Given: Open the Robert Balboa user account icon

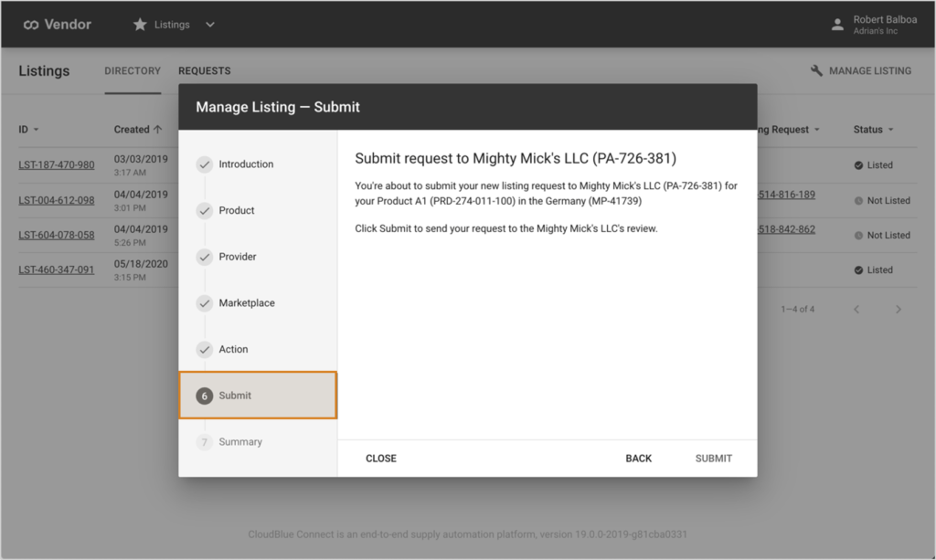Looking at the screenshot, I should point(837,25).
